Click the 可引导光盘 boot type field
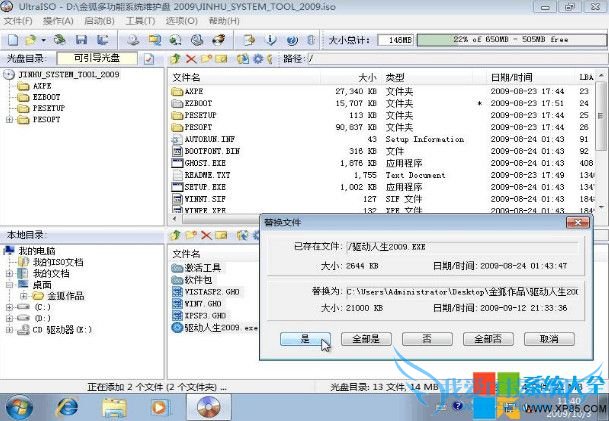The width and height of the screenshot is (609, 421). coord(97,59)
